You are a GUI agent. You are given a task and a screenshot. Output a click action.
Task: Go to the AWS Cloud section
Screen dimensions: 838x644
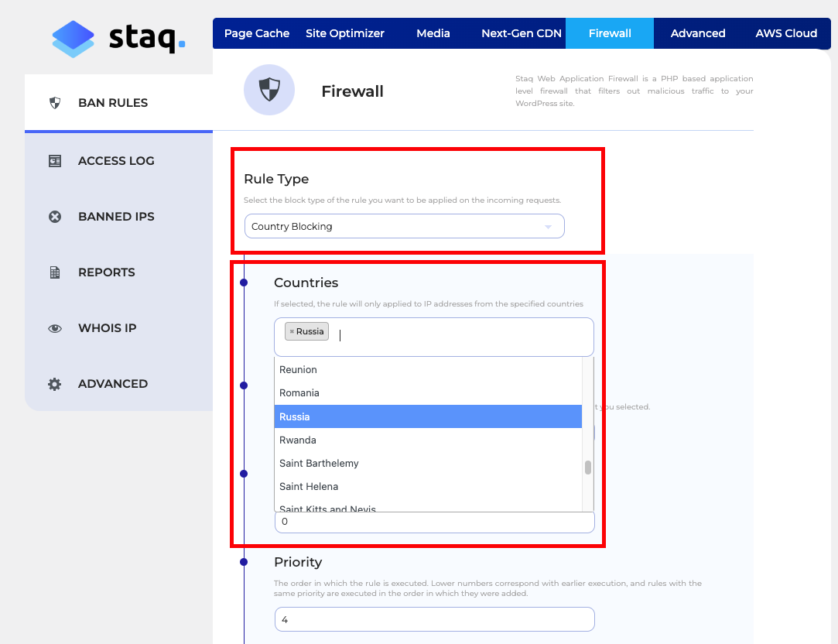coord(786,33)
